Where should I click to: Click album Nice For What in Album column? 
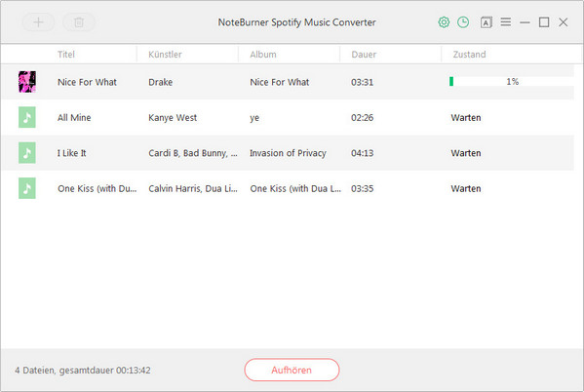coord(280,82)
